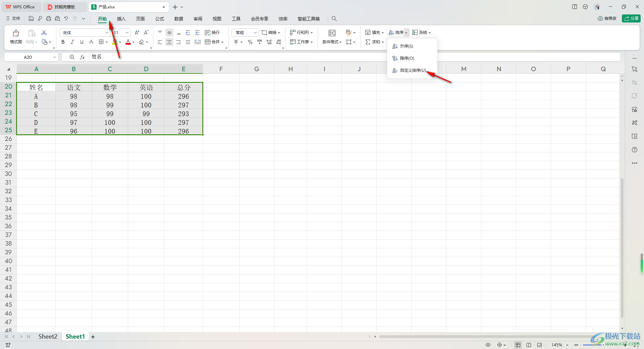Click the Save icon in quick access toolbar
Screen dimensions: 644x349
[31, 18]
